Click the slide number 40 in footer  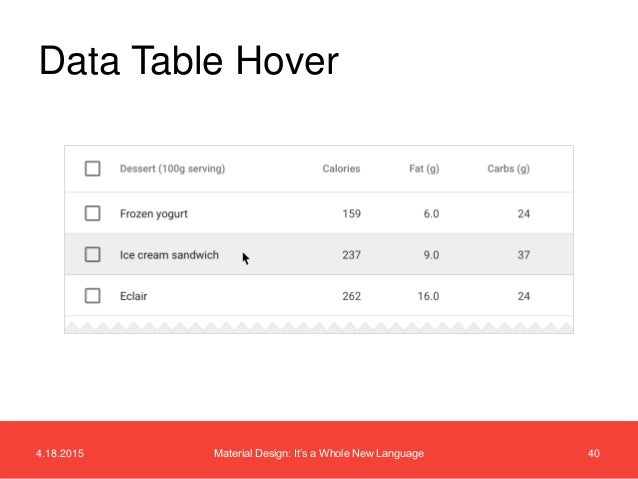click(x=593, y=453)
